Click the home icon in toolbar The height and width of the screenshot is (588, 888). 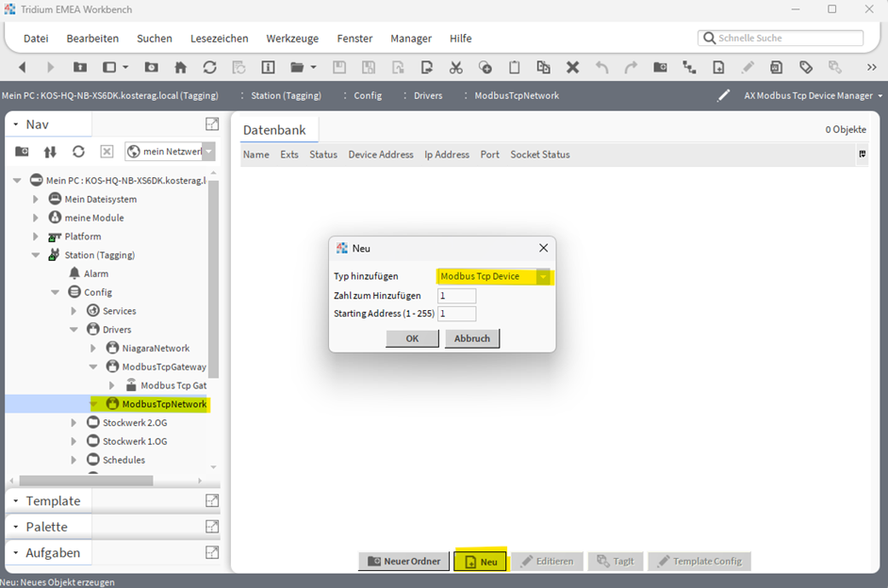click(180, 67)
